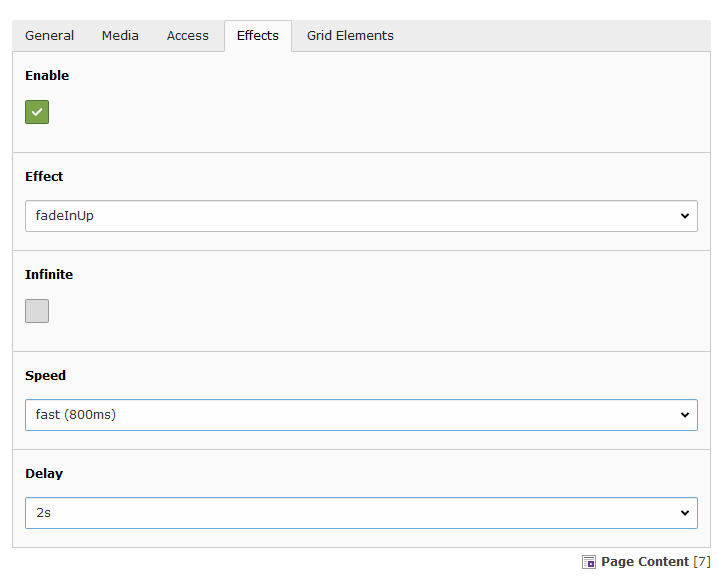Open the 2s delay select box
719x584 pixels.
(x=360, y=513)
